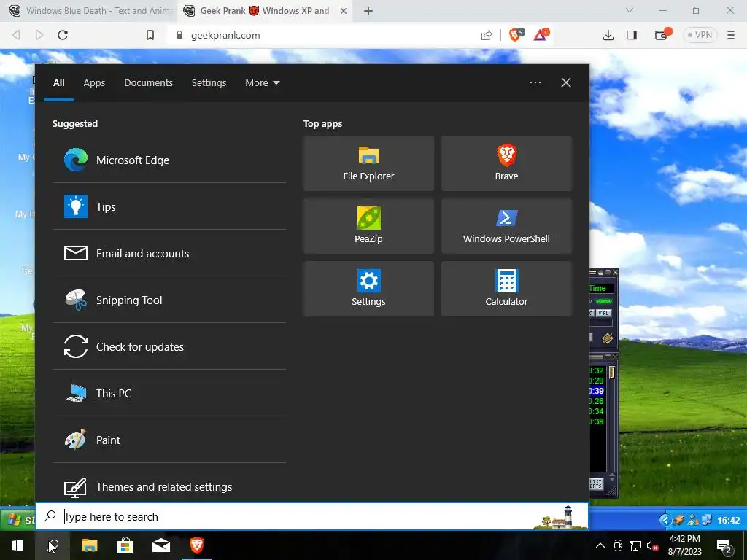Toggle the PL playlist button in Winamp
The height and width of the screenshot is (560, 747).
(x=604, y=313)
